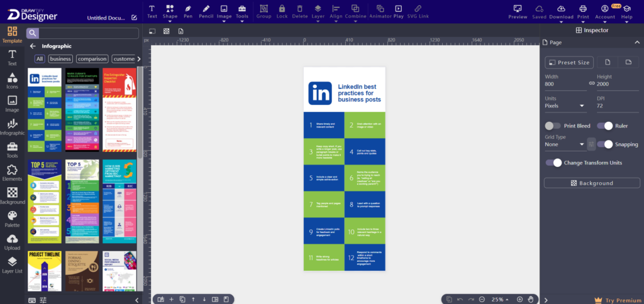Select the Text tool in top toolbar

pos(152,11)
